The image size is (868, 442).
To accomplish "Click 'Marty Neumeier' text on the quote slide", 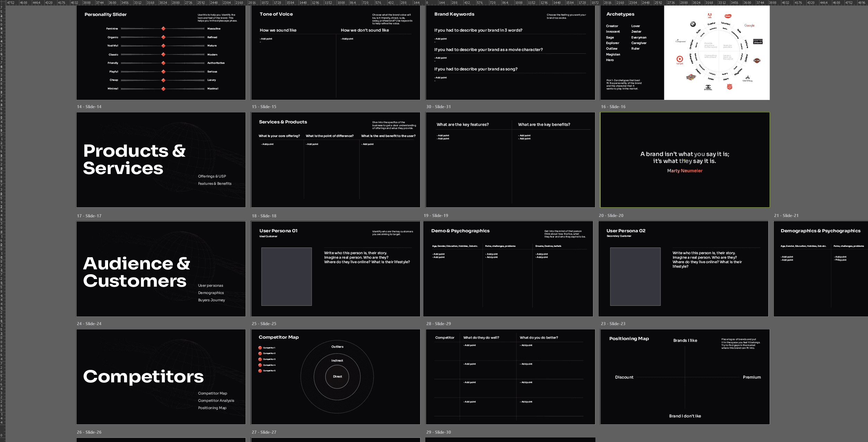I will pos(684,171).
